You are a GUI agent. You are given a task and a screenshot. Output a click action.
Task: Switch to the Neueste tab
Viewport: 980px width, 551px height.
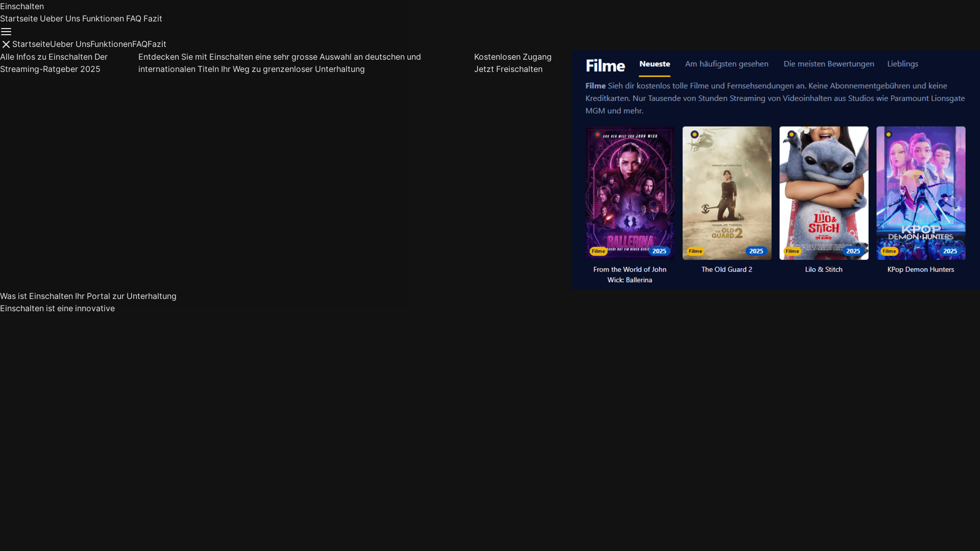click(654, 64)
